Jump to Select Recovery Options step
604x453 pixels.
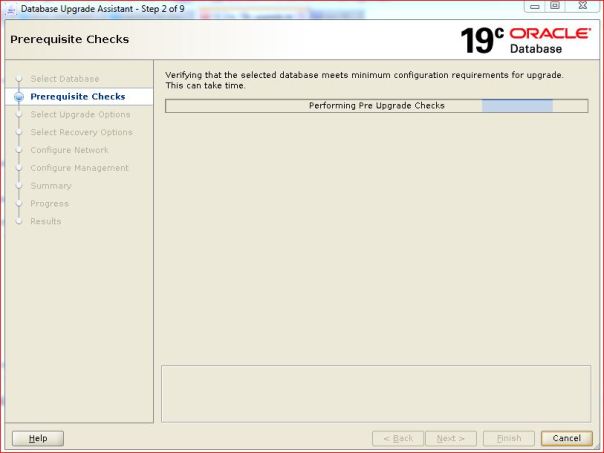pyautogui.click(x=81, y=132)
